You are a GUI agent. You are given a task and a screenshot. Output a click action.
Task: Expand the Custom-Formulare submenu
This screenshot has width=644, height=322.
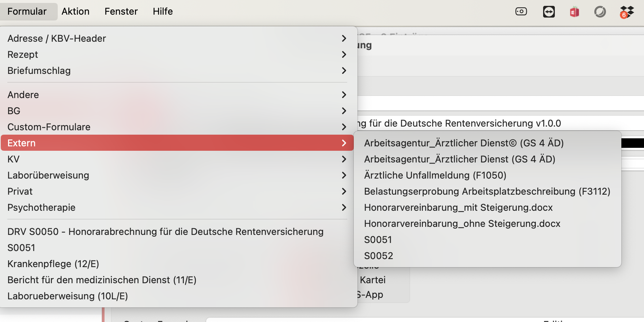[177, 127]
